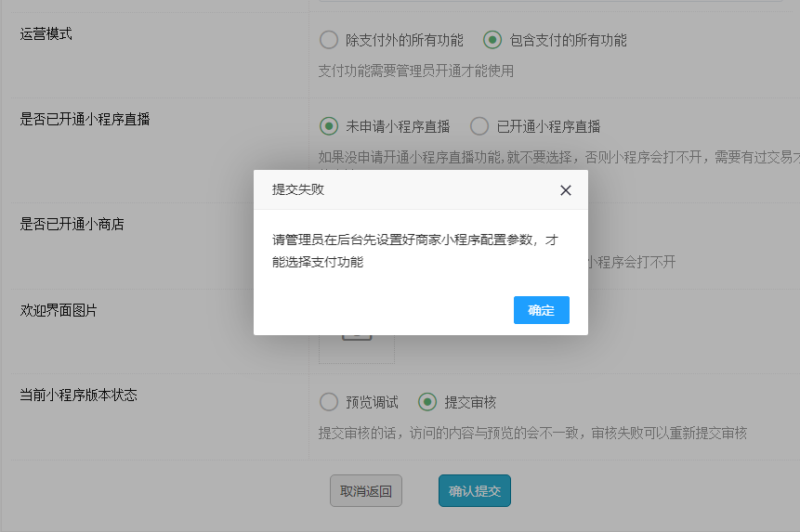Image resolution: width=800 pixels, height=532 pixels.
Task: Select the 未申请小程序直播 radio button
Action: click(x=329, y=126)
